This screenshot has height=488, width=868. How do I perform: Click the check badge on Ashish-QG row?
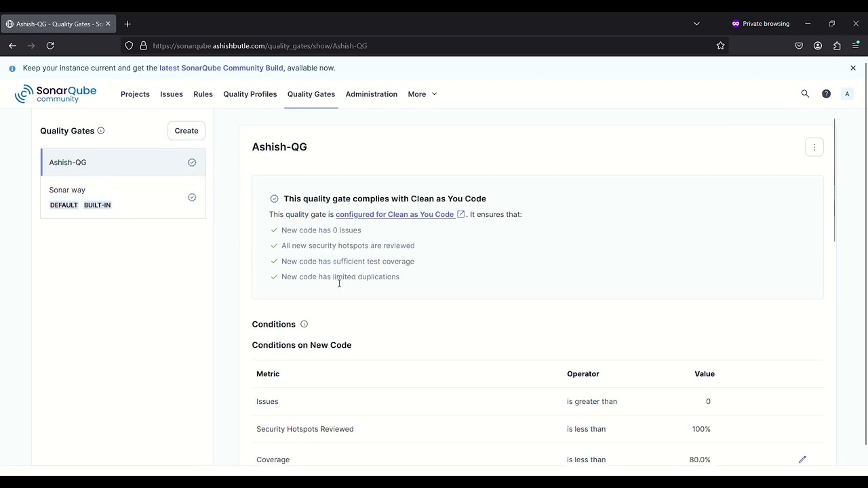192,163
